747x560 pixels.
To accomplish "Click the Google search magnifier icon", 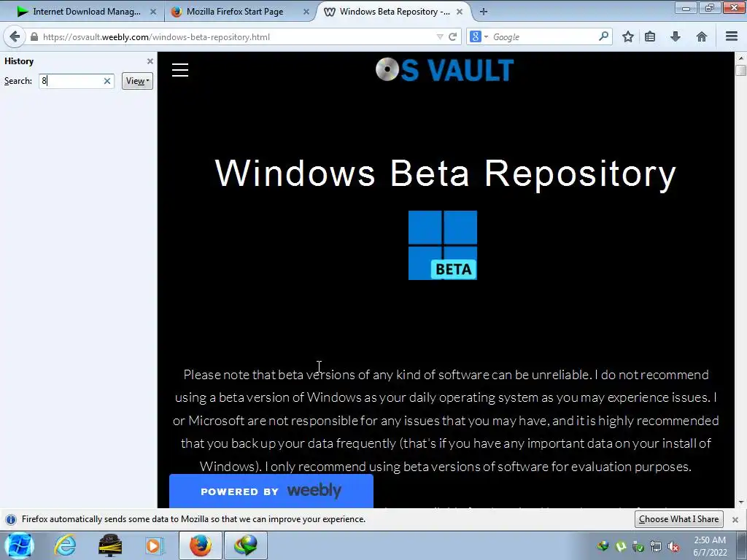I will tap(603, 36).
